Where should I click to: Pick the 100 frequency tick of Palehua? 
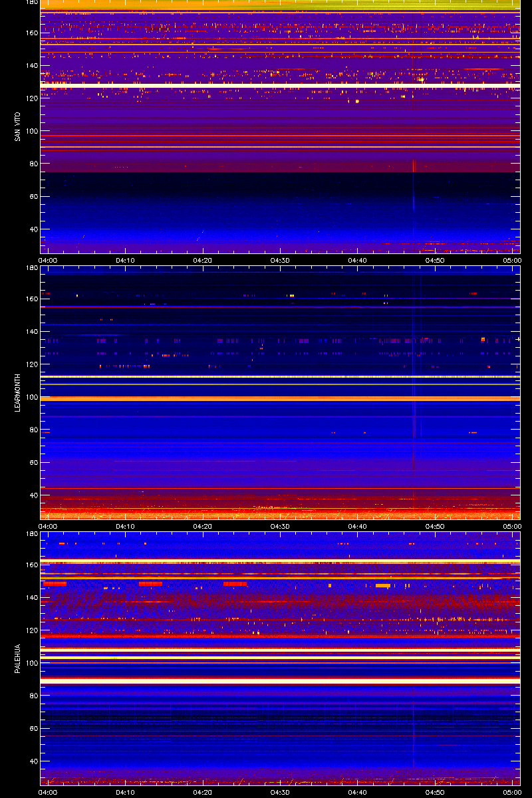tap(31, 663)
